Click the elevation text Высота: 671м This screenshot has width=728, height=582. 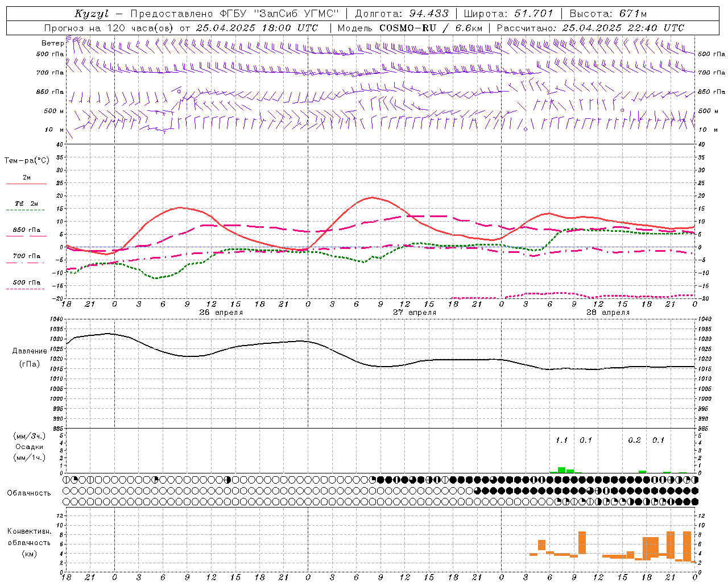[608, 14]
